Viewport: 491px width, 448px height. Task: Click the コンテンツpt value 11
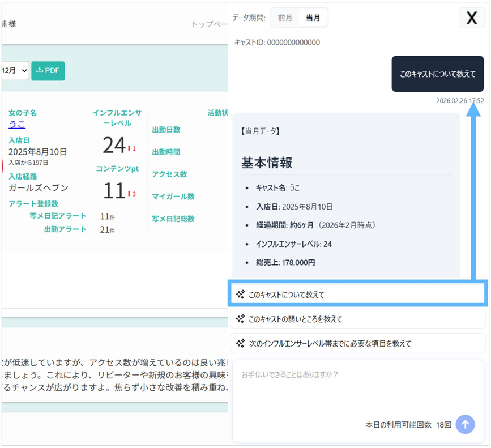114,191
